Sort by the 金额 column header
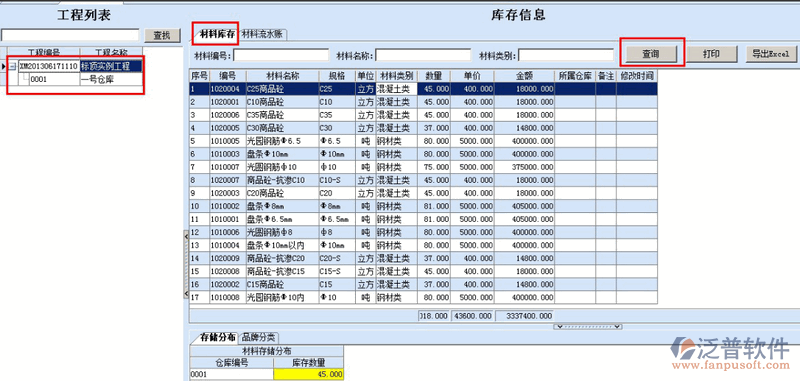Viewport: 800px width, 381px height. [x=524, y=75]
